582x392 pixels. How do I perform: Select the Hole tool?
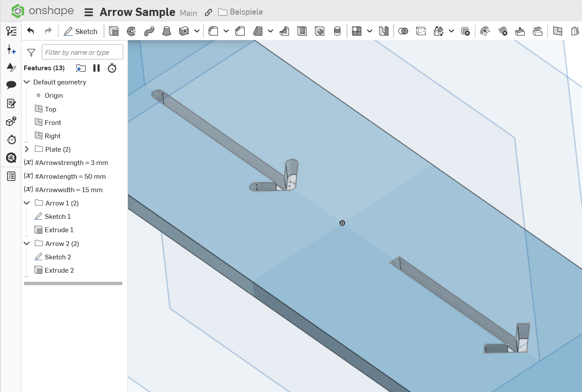[x=320, y=31]
